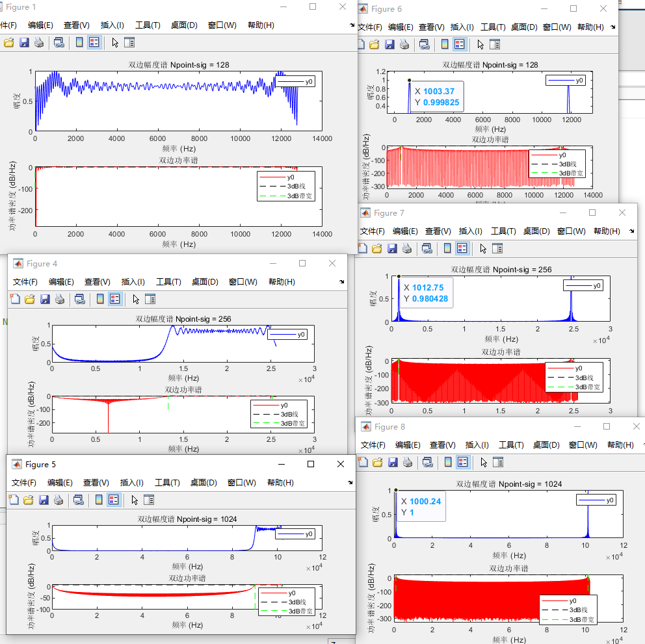The height and width of the screenshot is (644, 645).
Task: Click the open file icon in Figure 6
Action: (x=375, y=44)
